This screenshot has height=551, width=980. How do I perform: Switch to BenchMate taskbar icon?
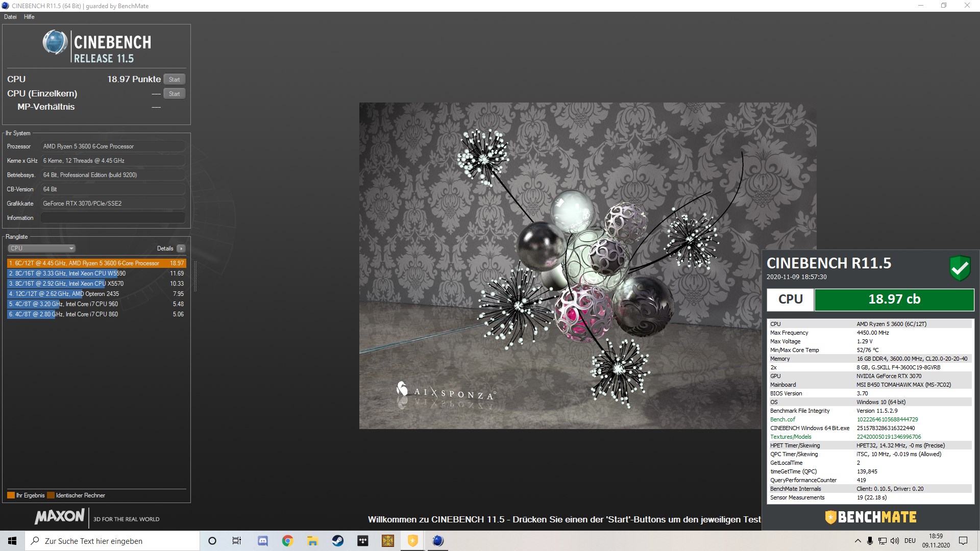point(413,541)
